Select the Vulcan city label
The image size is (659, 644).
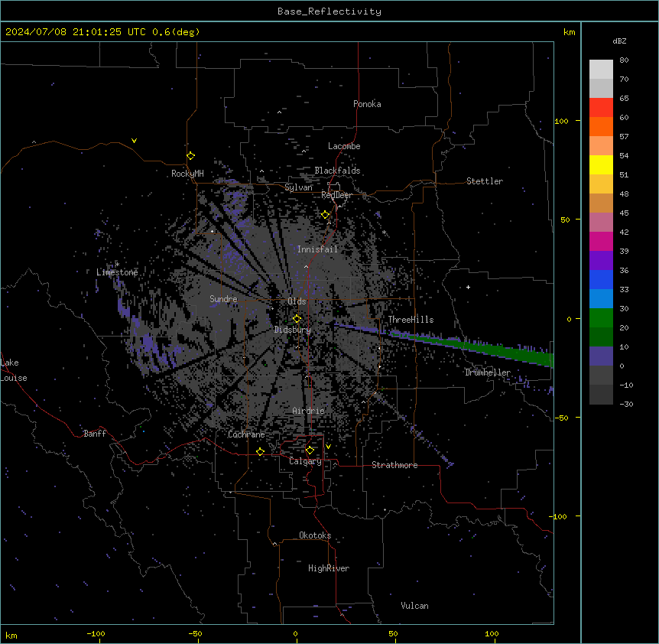tap(414, 606)
